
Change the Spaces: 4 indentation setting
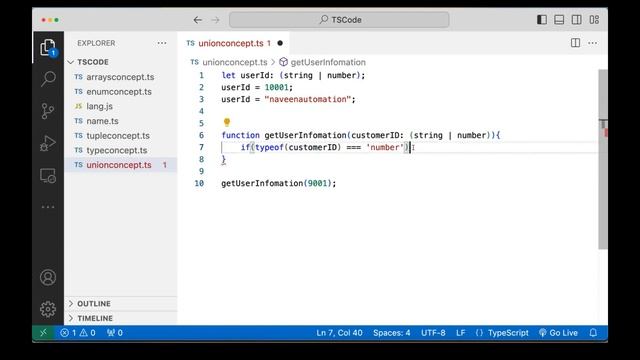[x=391, y=333]
